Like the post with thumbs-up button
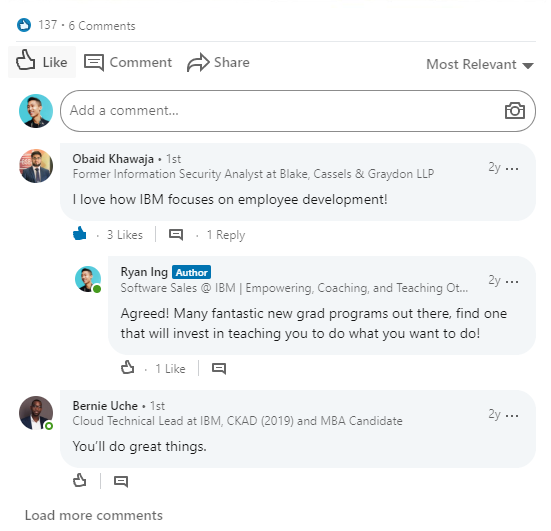Screen dimensions: 551x531 pyautogui.click(x=42, y=62)
